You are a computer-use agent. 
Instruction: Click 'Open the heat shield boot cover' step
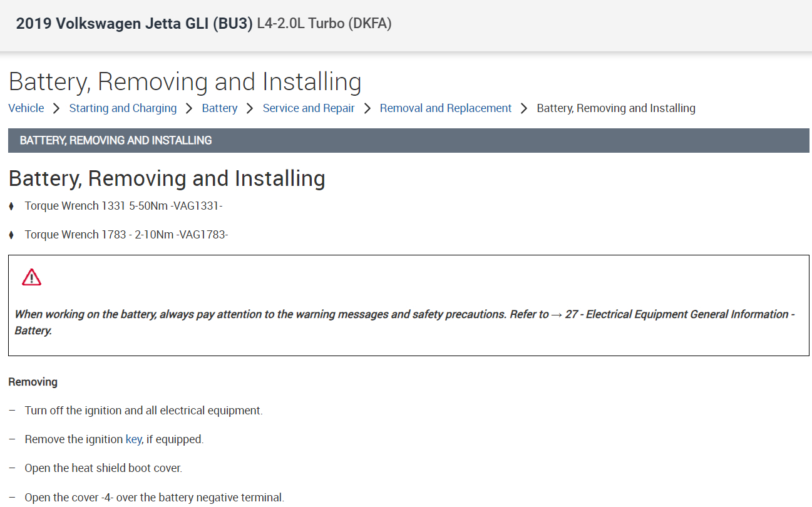click(103, 468)
